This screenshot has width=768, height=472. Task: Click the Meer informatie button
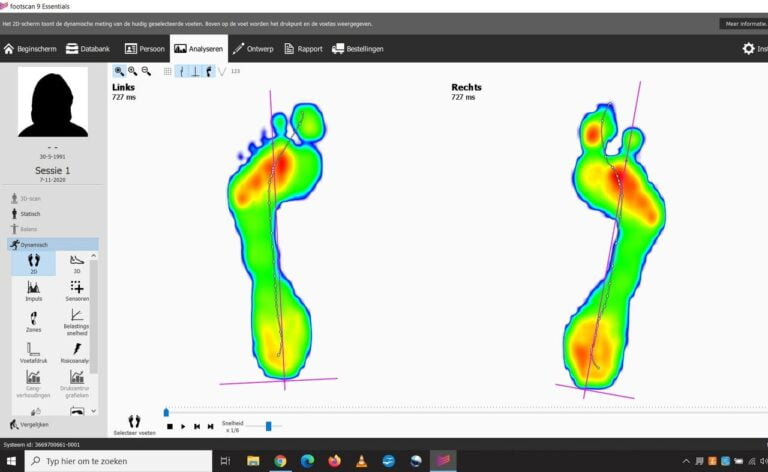click(x=742, y=23)
